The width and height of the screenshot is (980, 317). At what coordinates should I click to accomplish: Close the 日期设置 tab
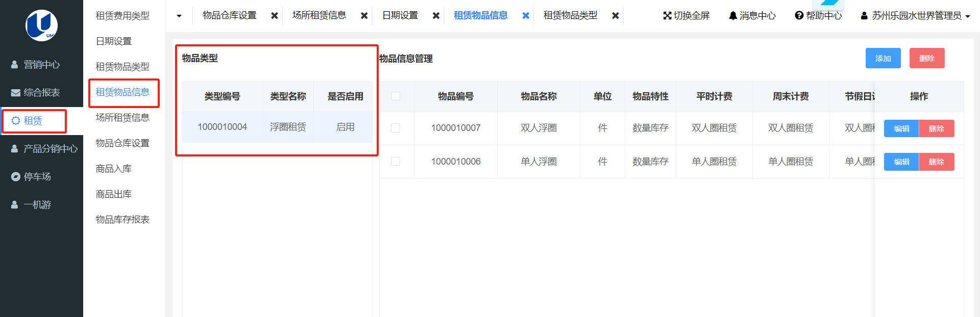click(436, 16)
